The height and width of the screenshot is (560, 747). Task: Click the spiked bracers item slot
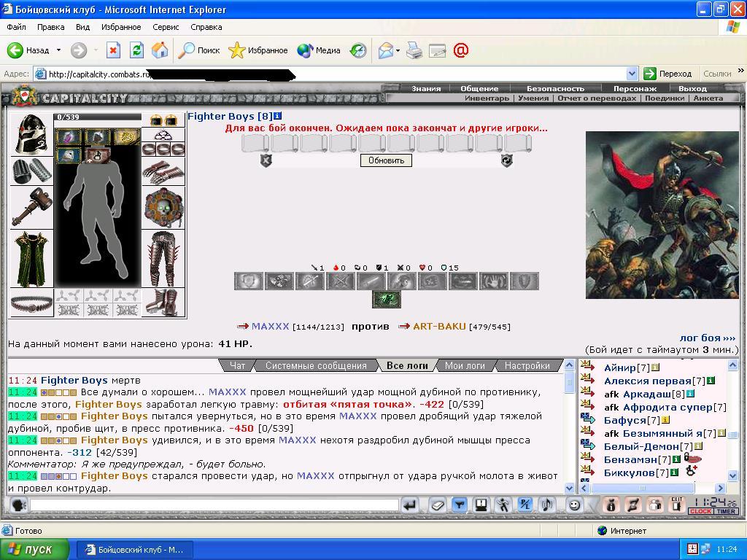(31, 171)
